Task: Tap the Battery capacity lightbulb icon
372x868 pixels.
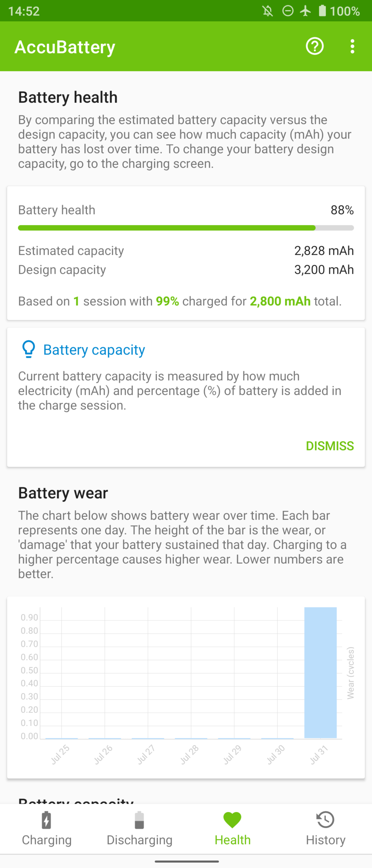Action: (29, 349)
